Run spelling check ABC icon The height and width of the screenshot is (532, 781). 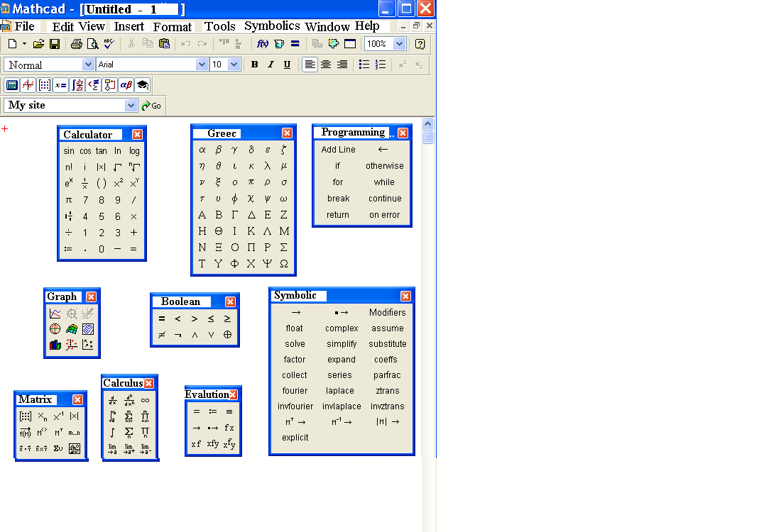[x=109, y=44]
